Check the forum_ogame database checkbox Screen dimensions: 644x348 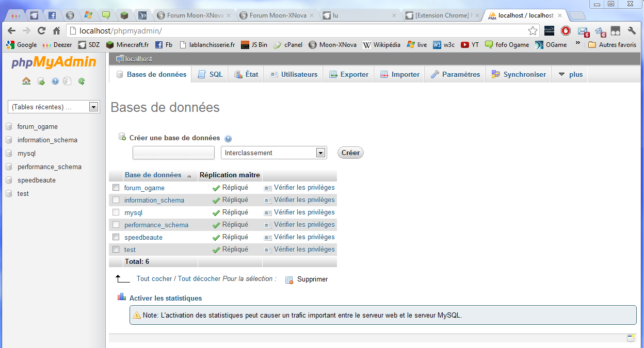pos(116,188)
